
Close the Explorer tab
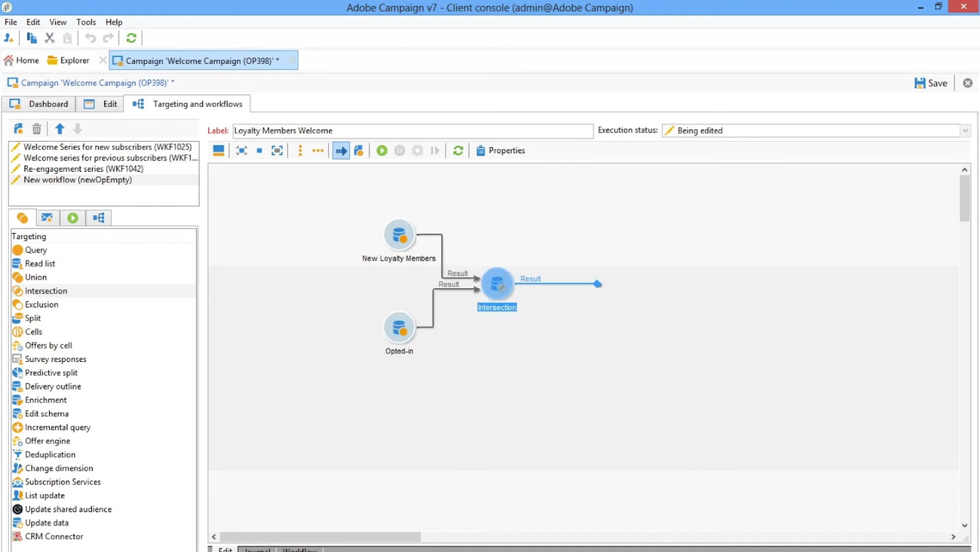103,60
